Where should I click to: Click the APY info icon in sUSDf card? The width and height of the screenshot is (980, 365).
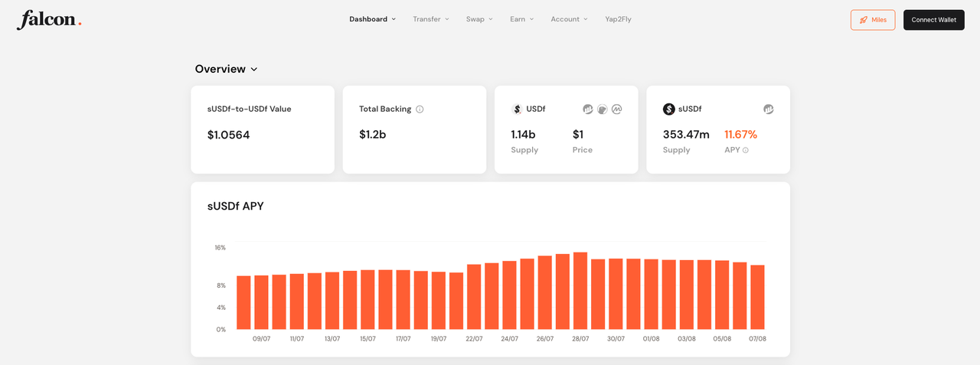pos(746,150)
